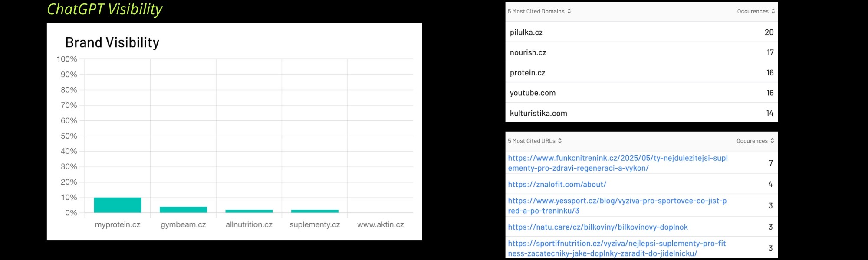Select the nourish.cz domain row
868x260 pixels.
[x=641, y=52]
